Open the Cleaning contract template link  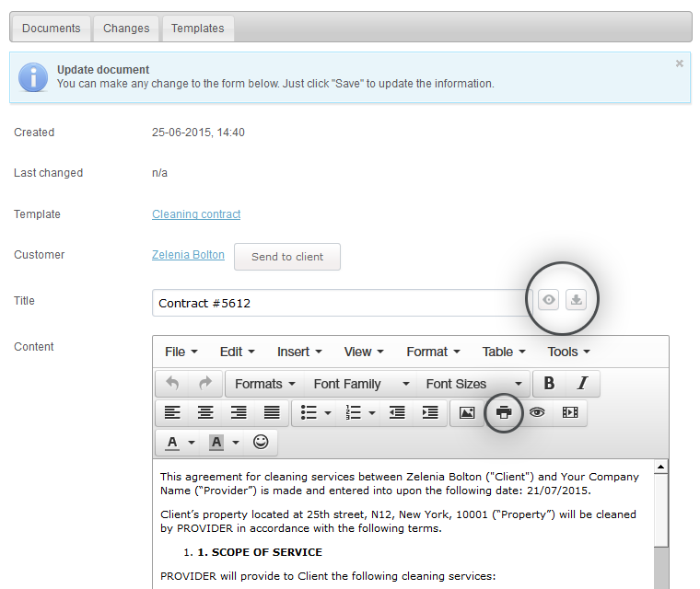click(196, 214)
